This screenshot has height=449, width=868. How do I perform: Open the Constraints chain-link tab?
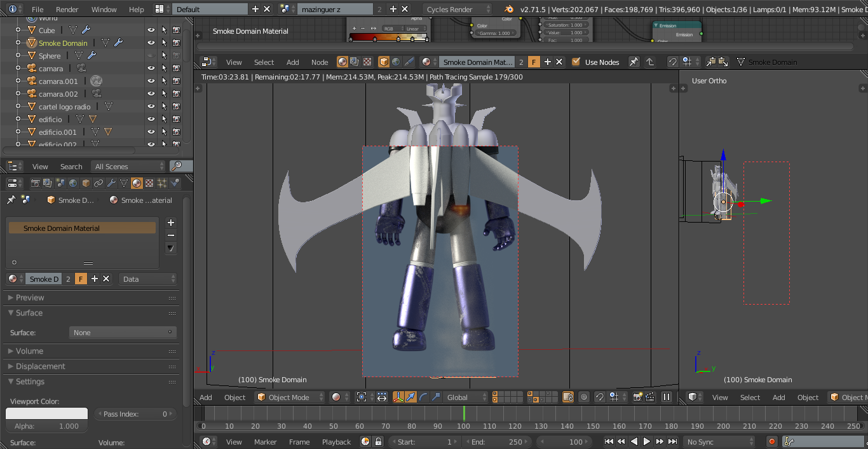click(x=98, y=183)
